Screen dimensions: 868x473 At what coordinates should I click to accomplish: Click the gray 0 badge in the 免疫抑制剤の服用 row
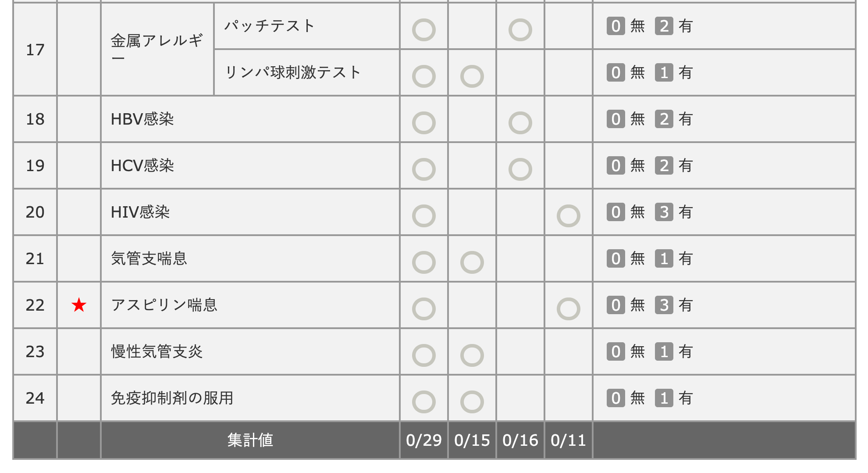tap(615, 398)
